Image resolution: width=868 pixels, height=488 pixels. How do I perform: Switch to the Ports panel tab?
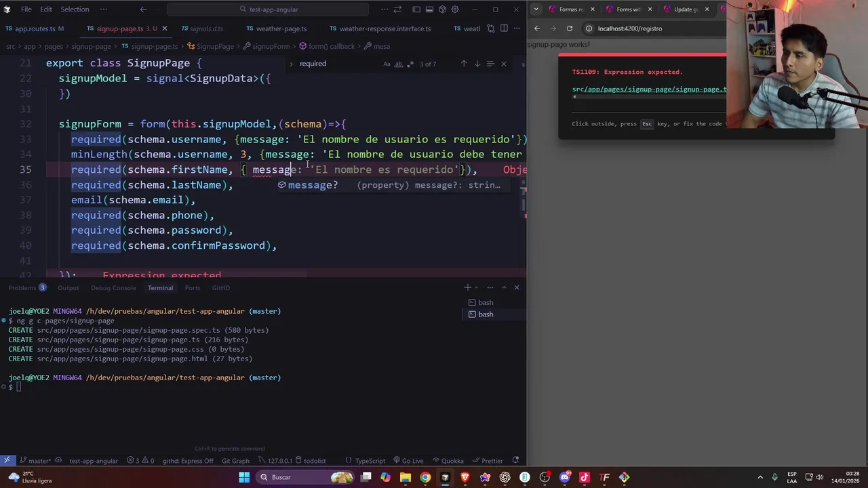pos(193,288)
